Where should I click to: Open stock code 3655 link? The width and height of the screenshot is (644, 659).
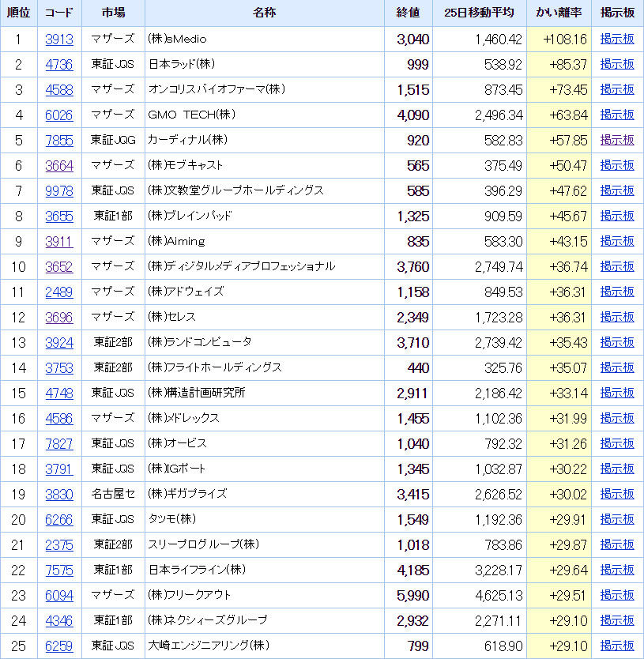(59, 216)
